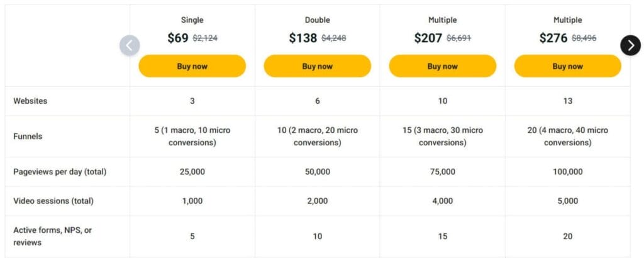The height and width of the screenshot is (258, 644).
Task: Click the Active forms, NPS, or reviews label
Action: click(53, 236)
